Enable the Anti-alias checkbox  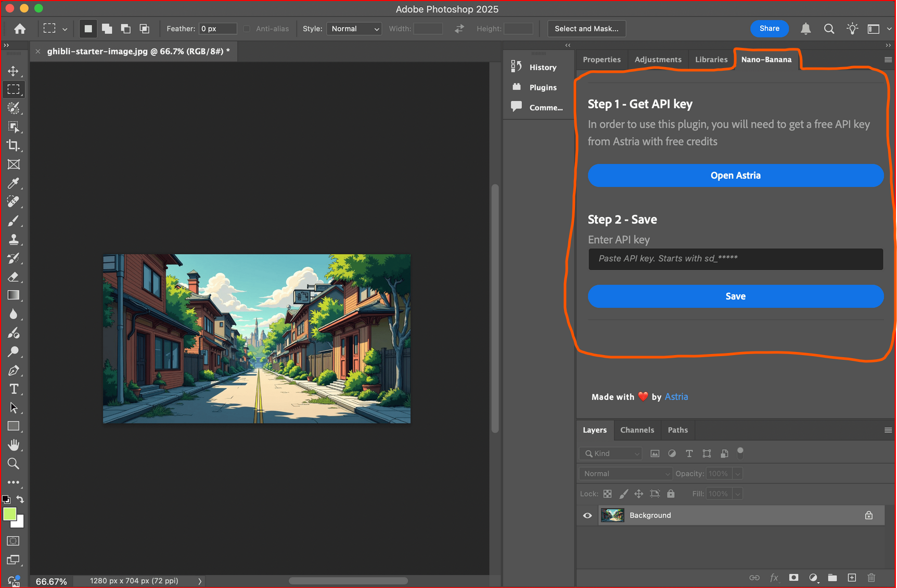(247, 29)
